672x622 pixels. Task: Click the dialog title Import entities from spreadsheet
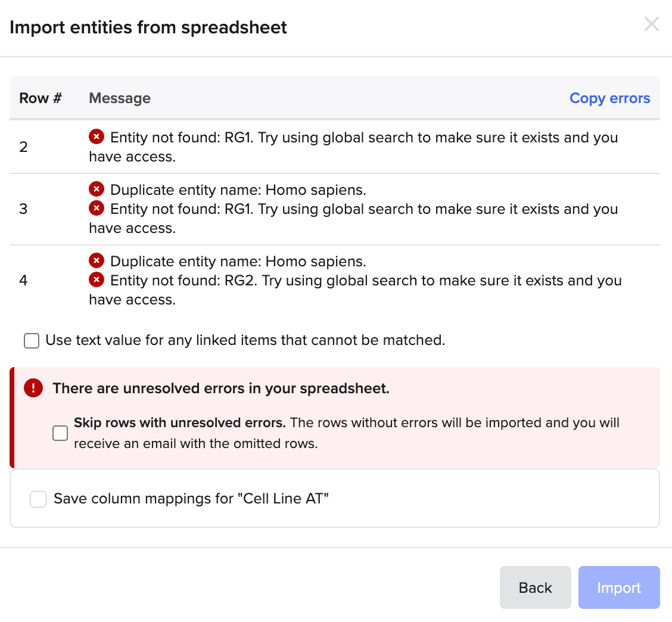coord(148,27)
